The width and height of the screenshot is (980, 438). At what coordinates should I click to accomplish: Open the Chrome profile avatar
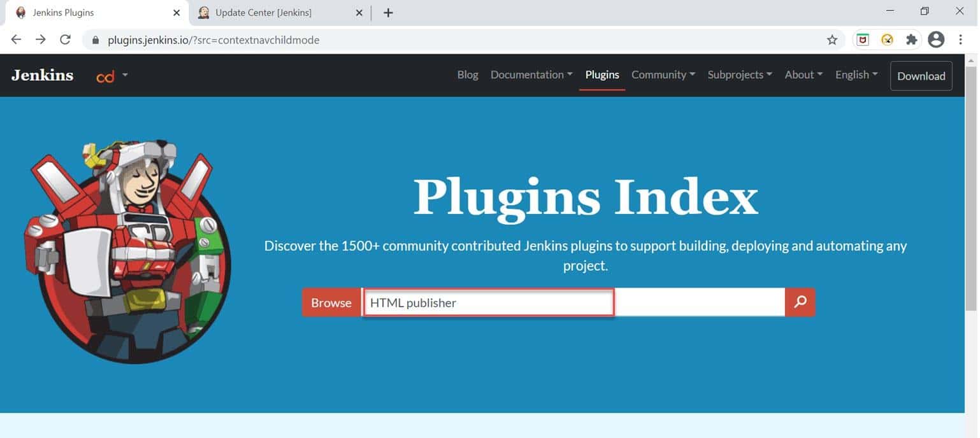936,39
